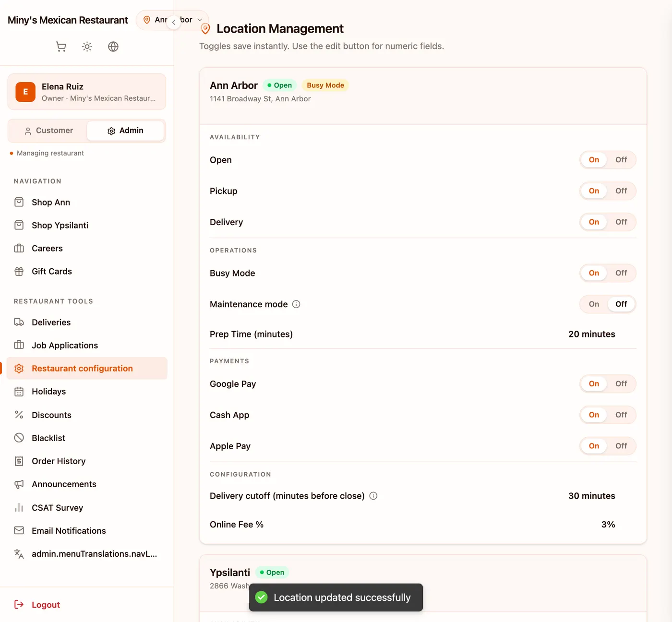Switch to Customer tab
The width and height of the screenshot is (672, 622).
coord(48,131)
